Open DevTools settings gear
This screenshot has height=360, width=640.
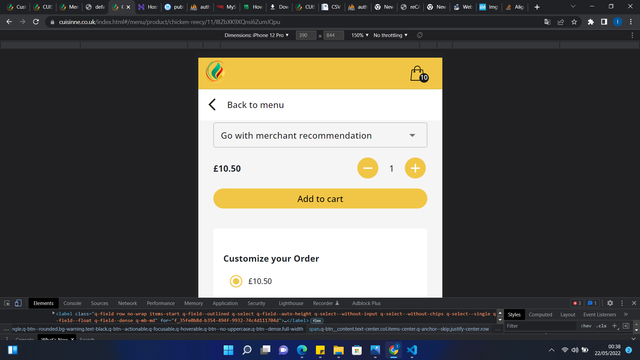tap(610, 303)
